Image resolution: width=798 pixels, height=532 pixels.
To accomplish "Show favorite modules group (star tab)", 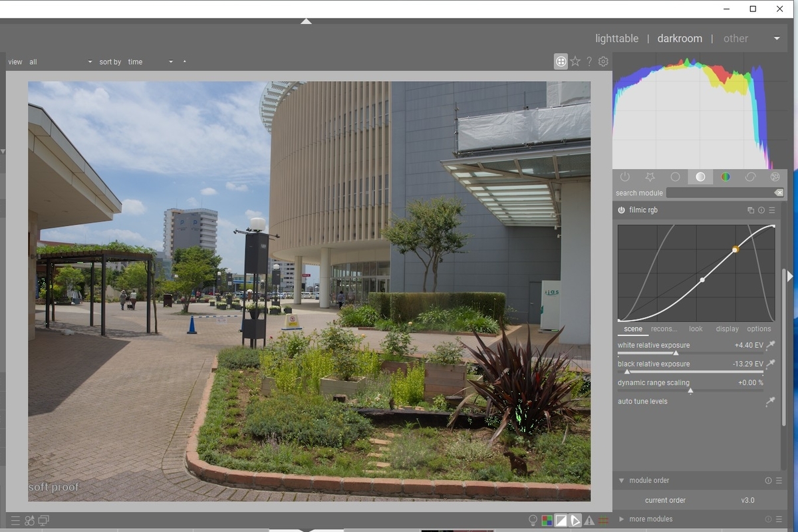I will point(650,177).
